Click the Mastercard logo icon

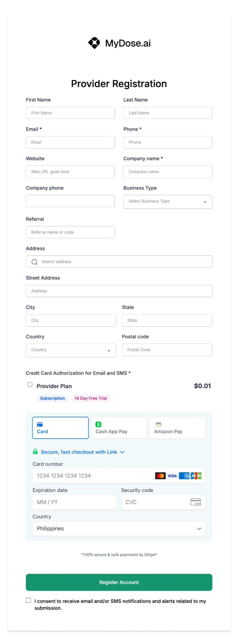click(160, 476)
